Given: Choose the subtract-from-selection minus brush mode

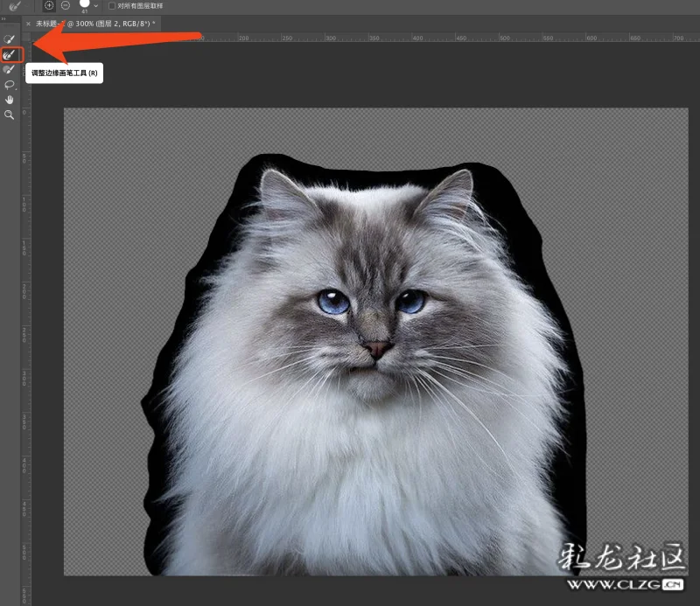Looking at the screenshot, I should [66, 6].
